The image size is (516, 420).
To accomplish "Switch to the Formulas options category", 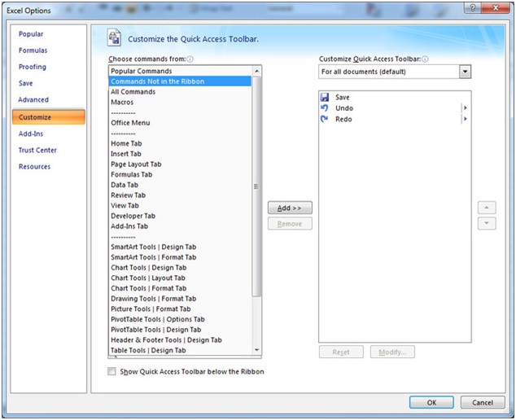I will pyautogui.click(x=33, y=50).
